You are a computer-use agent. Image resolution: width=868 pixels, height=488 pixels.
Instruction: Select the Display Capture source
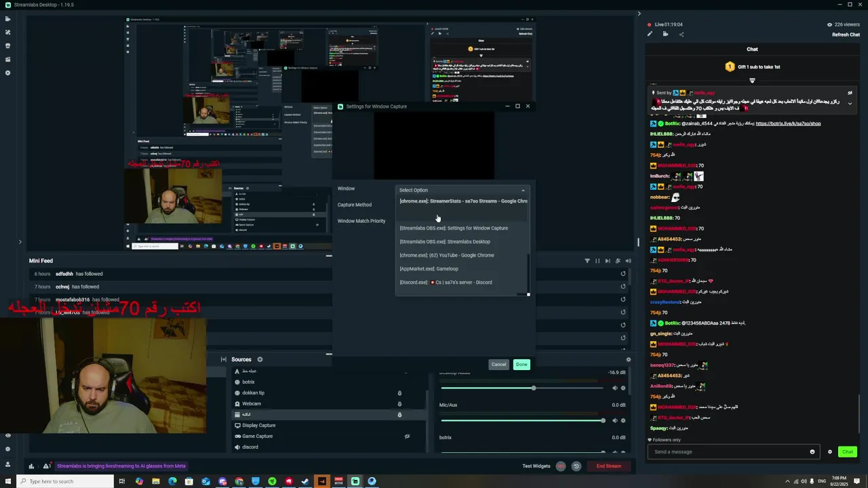click(258, 426)
